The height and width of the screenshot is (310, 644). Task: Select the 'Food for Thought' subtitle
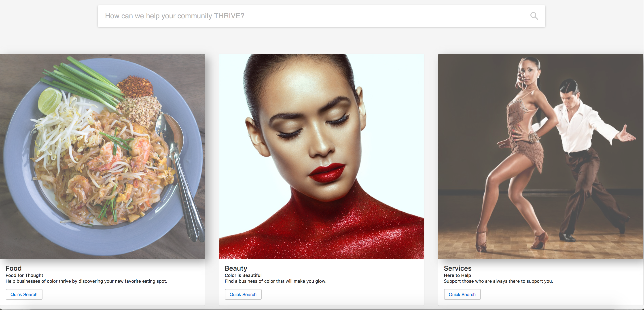coord(25,275)
